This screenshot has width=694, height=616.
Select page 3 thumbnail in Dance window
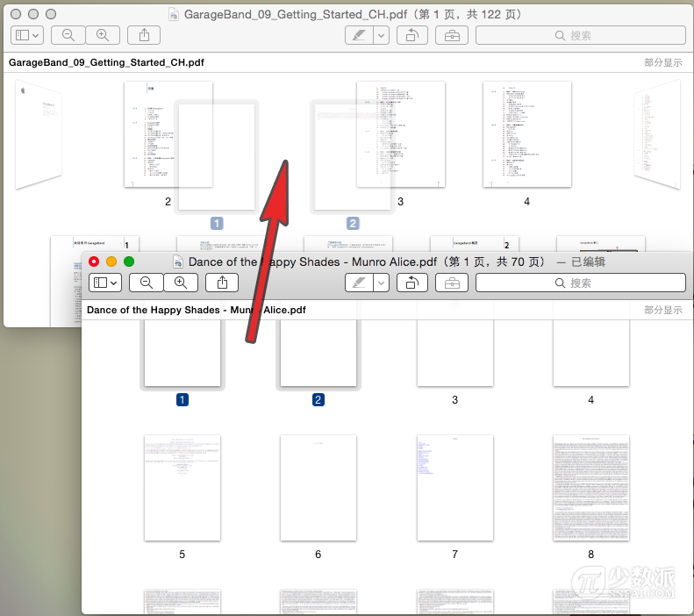click(455, 353)
